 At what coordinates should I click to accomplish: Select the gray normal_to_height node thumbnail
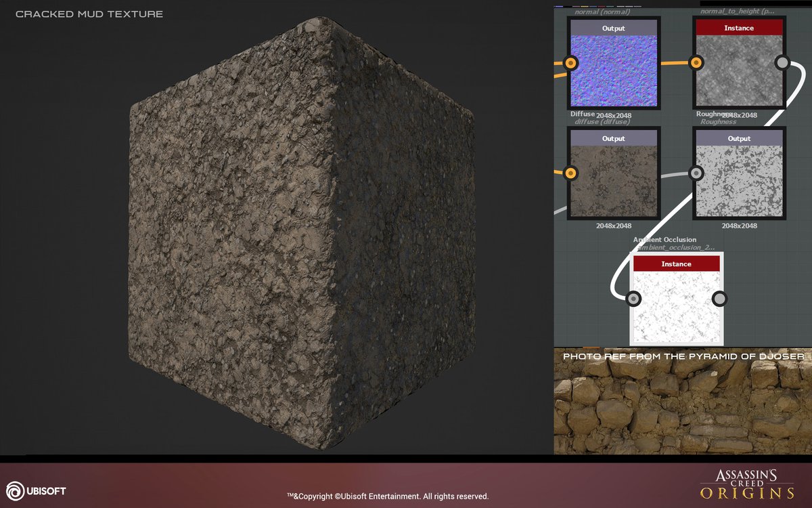(739, 71)
